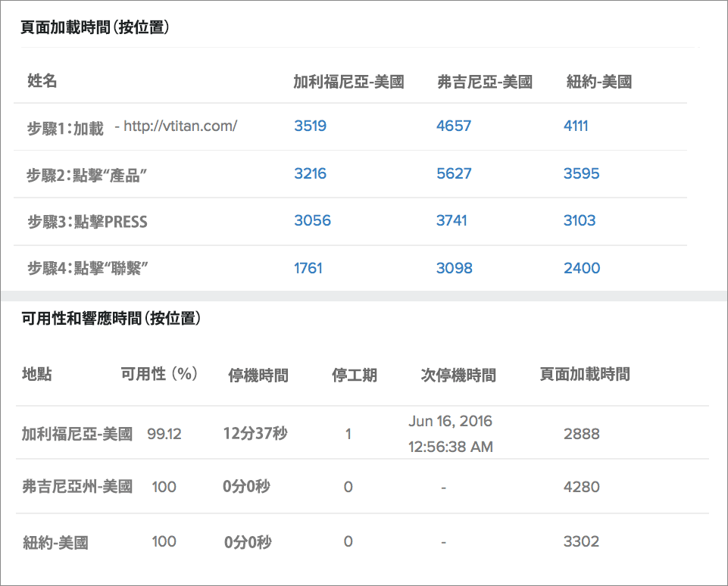Click the 弗吉尼亞-美國 column header
728x586 pixels.
485,82
